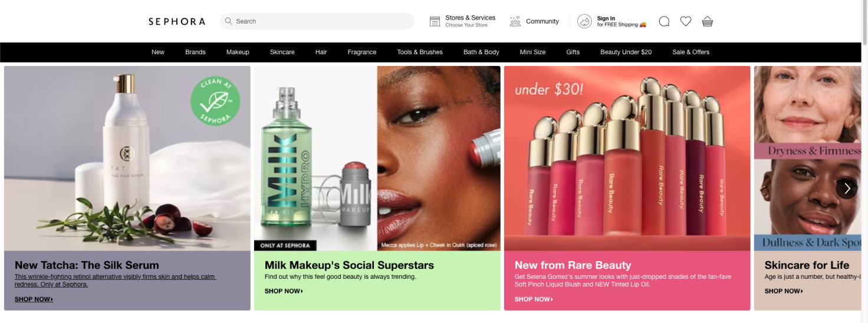Open the Mini Size menu

[532, 52]
